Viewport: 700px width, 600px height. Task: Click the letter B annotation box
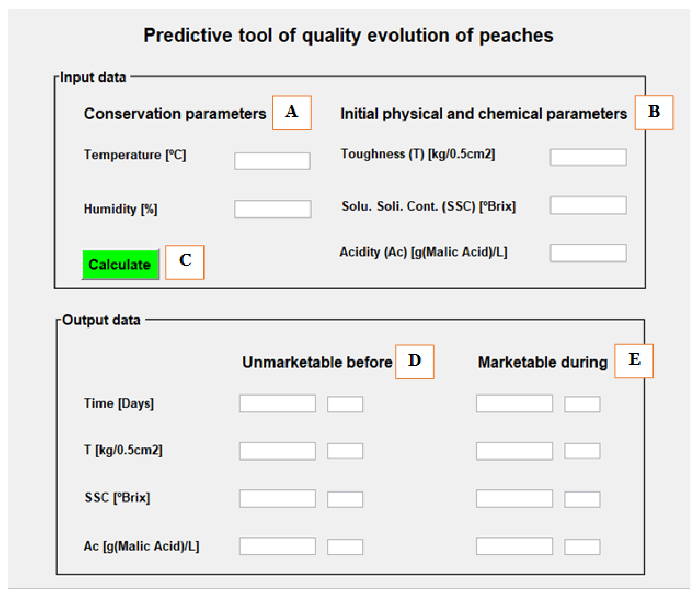click(654, 113)
